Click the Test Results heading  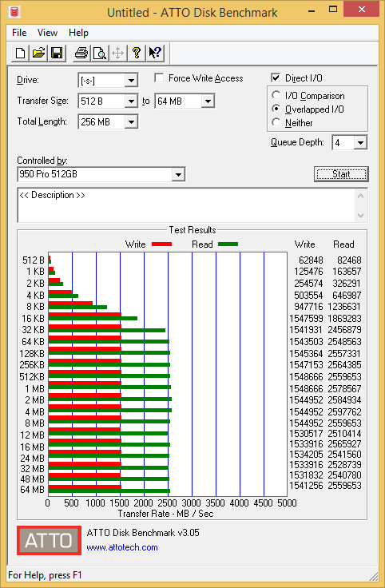(x=192, y=230)
